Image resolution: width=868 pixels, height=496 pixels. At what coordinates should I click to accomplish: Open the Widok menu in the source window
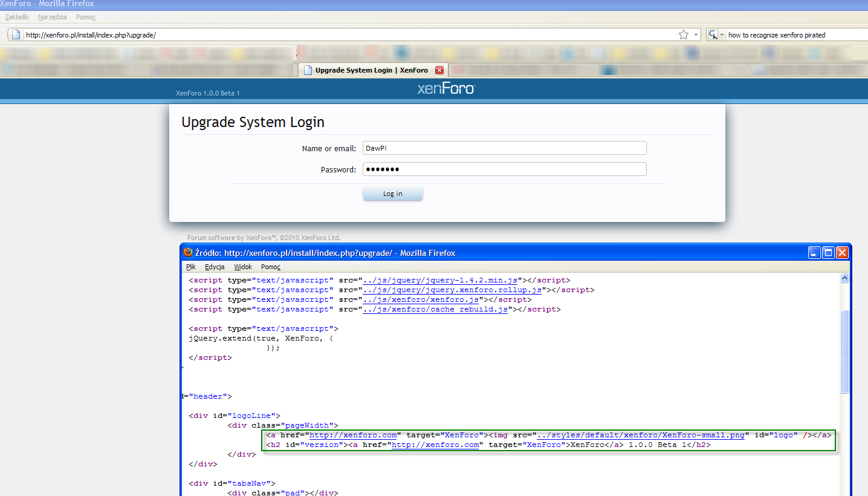coord(242,267)
